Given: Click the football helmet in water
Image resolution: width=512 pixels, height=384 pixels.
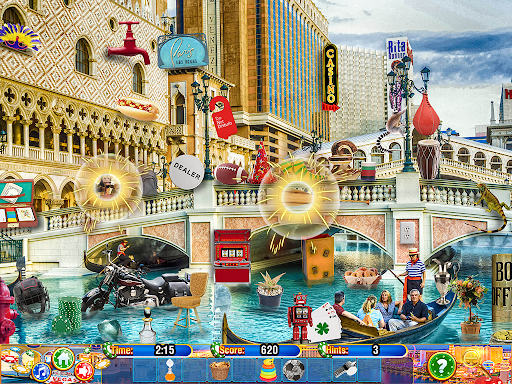Looking at the screenshot, I should pyautogui.click(x=31, y=295).
